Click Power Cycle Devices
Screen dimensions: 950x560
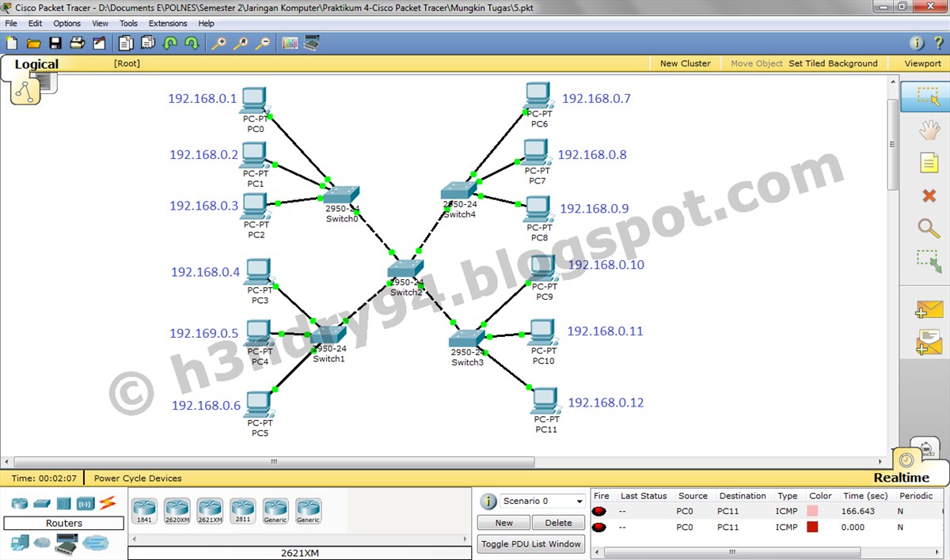click(x=136, y=478)
